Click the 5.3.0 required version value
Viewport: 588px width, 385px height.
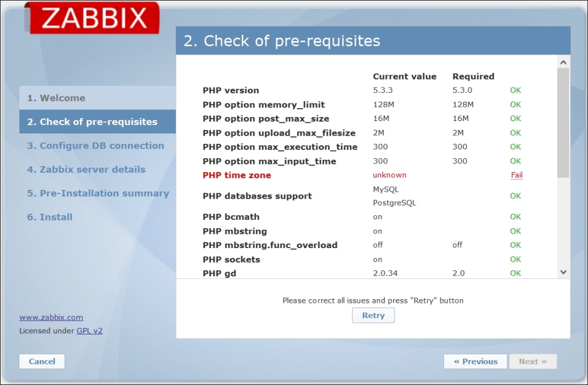[x=462, y=91]
